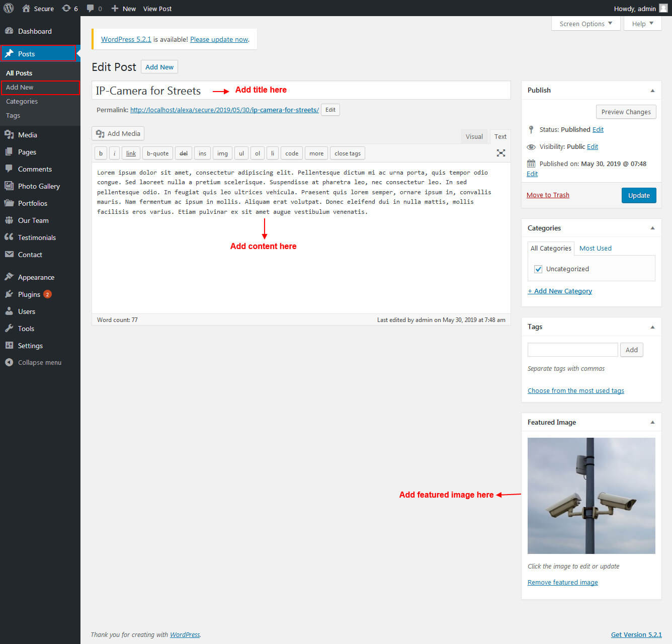Open the Portfolios menu
This screenshot has height=644, width=672.
coord(40,203)
